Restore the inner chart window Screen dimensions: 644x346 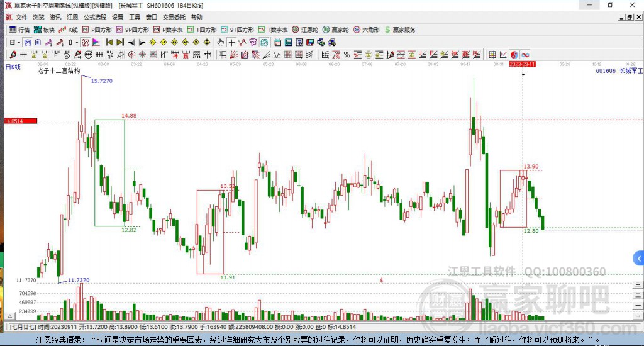pos(630,17)
